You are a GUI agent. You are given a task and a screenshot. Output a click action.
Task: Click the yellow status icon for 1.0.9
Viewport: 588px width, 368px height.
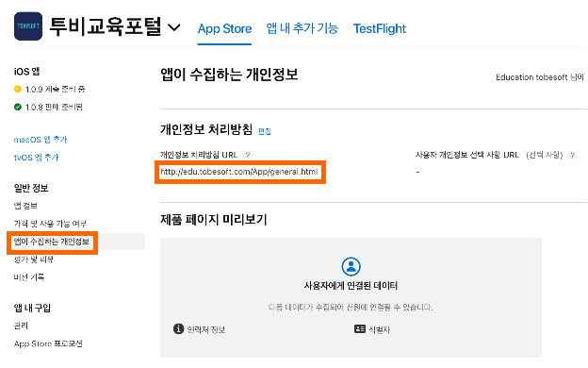(18, 89)
